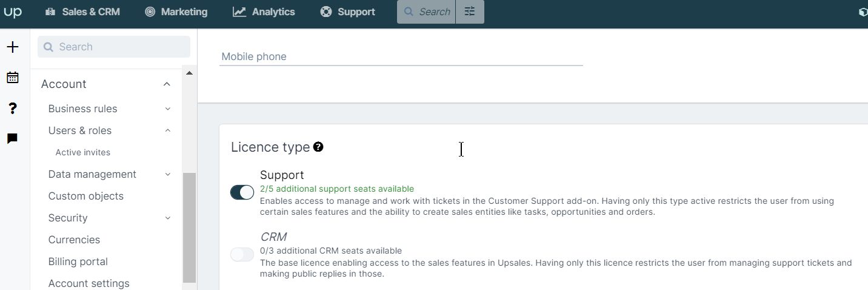Viewport: 868px width, 290px height.
Task: Click the sidebar settings Search box
Action: (114, 47)
